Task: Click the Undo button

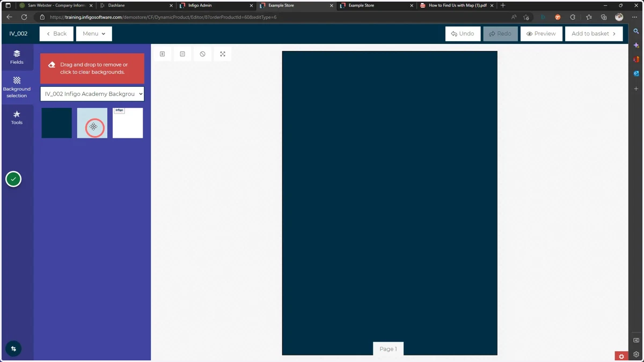Action: pos(463,34)
